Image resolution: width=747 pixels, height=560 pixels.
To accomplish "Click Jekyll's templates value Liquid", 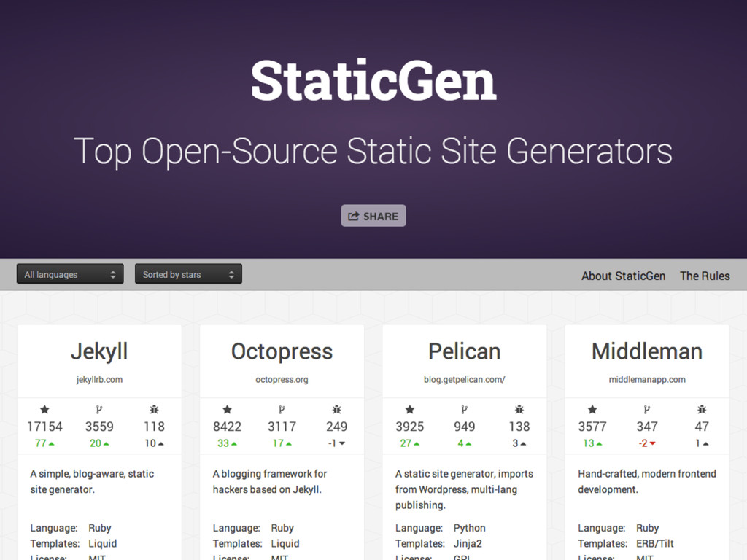I will tap(102, 544).
